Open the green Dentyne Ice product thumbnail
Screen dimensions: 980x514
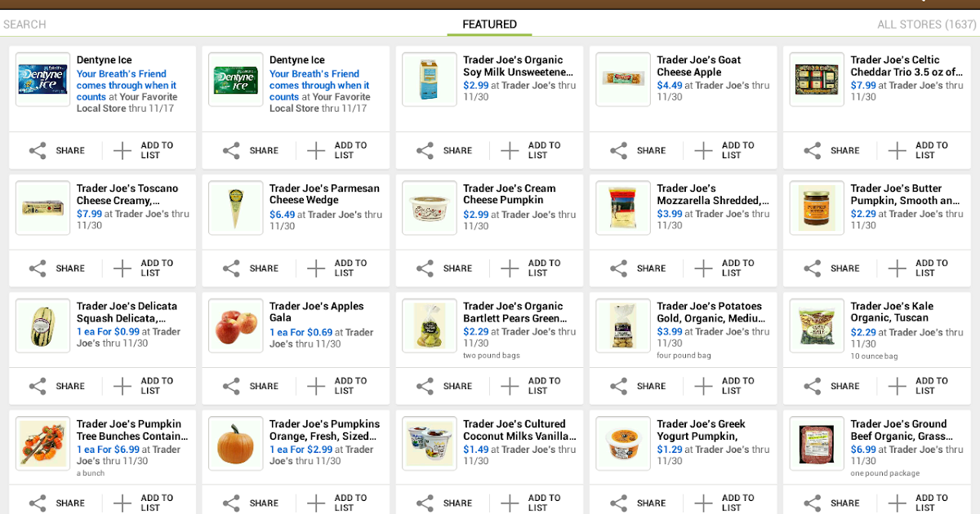point(236,79)
